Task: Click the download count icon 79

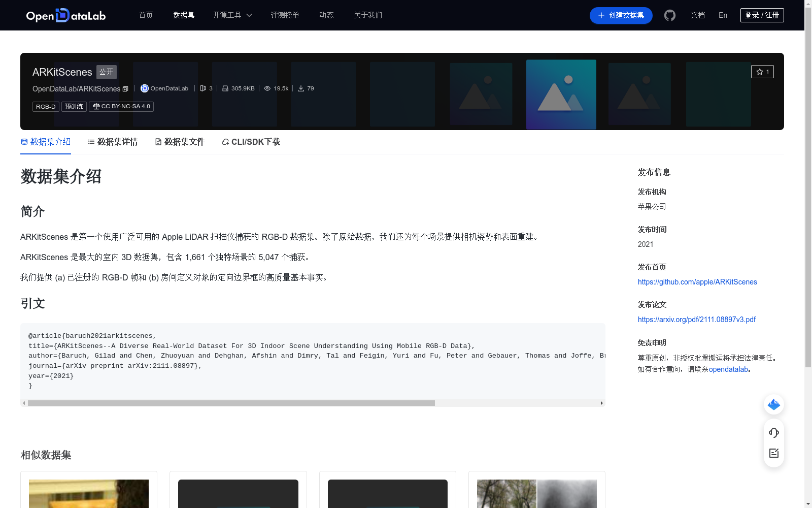Action: click(301, 88)
